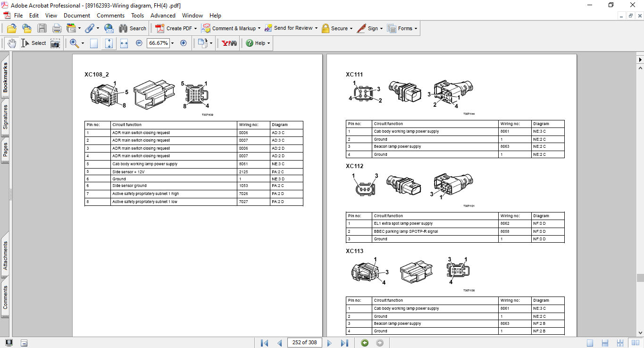Click the Select text tool button

click(x=34, y=43)
